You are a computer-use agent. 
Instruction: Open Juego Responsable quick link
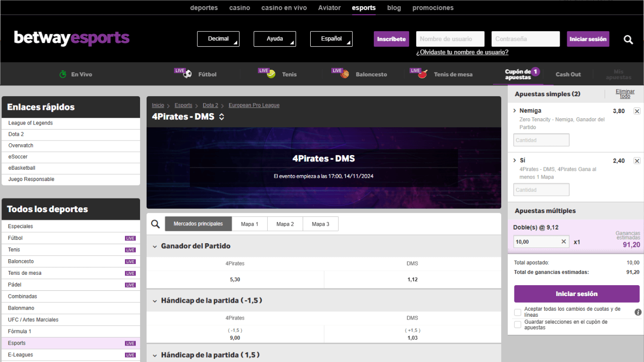click(71, 179)
